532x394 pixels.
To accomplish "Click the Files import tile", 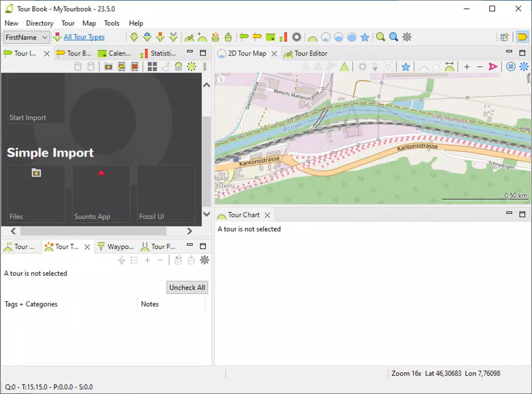I will click(36, 194).
